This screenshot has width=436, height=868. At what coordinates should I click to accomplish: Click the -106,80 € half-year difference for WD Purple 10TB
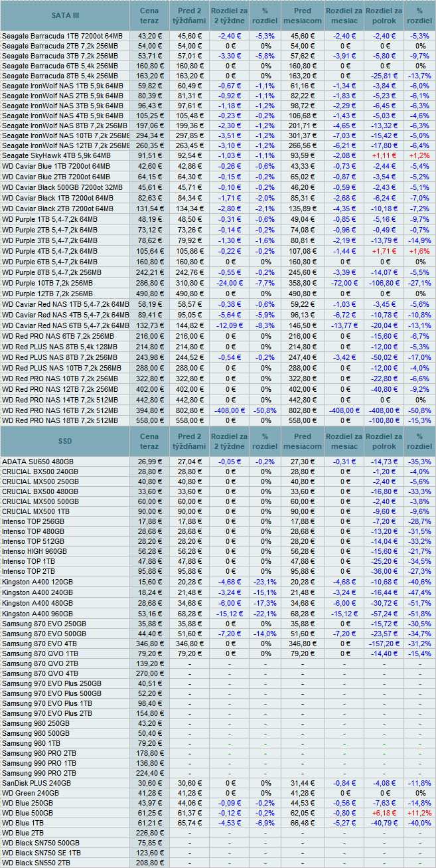tap(384, 282)
